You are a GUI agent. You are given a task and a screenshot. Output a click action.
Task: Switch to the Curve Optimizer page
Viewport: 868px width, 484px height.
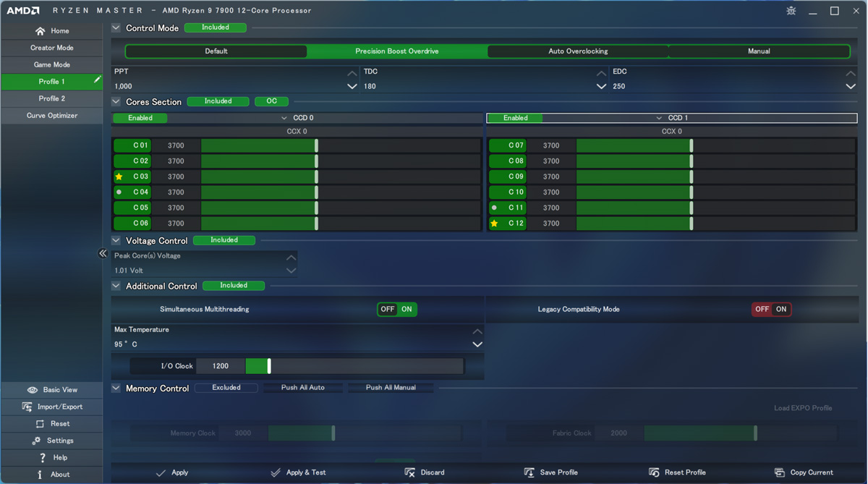[x=51, y=116]
